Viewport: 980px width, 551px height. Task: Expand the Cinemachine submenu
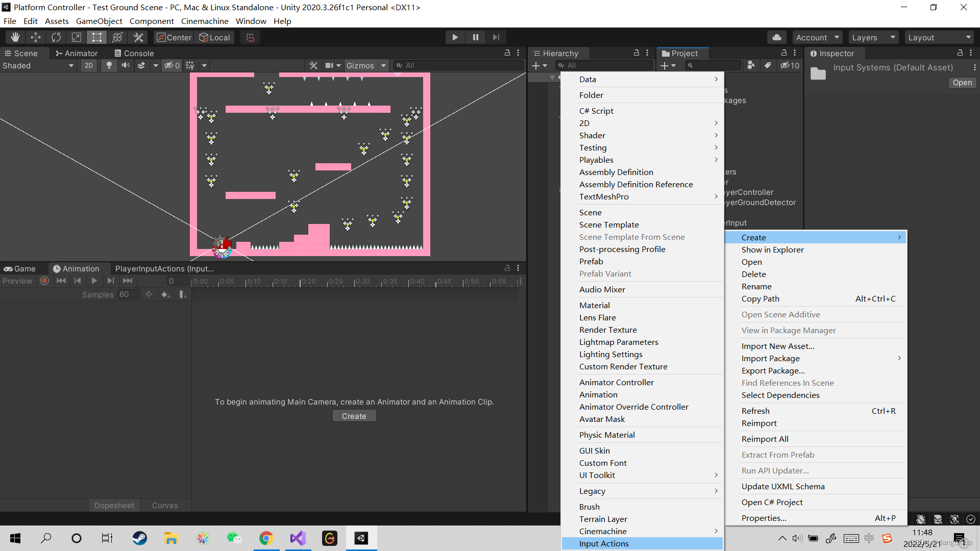pyautogui.click(x=642, y=531)
